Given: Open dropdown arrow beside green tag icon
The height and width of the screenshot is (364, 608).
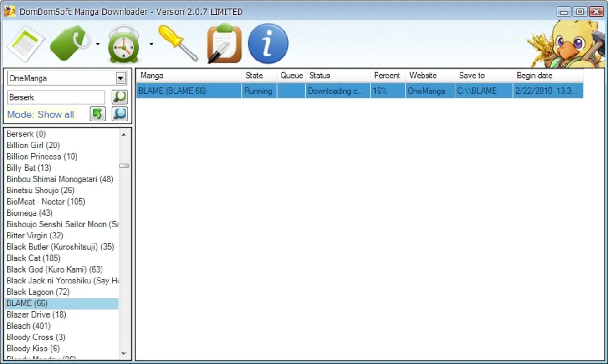Looking at the screenshot, I should (98, 44).
